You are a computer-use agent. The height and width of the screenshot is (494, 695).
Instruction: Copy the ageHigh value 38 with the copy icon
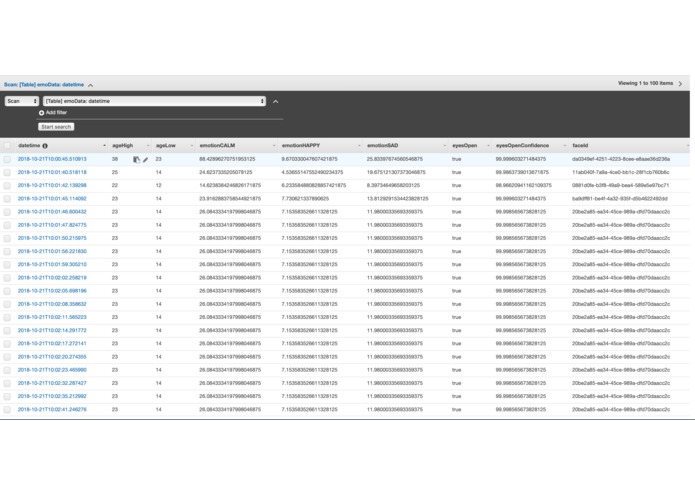pyautogui.click(x=137, y=159)
